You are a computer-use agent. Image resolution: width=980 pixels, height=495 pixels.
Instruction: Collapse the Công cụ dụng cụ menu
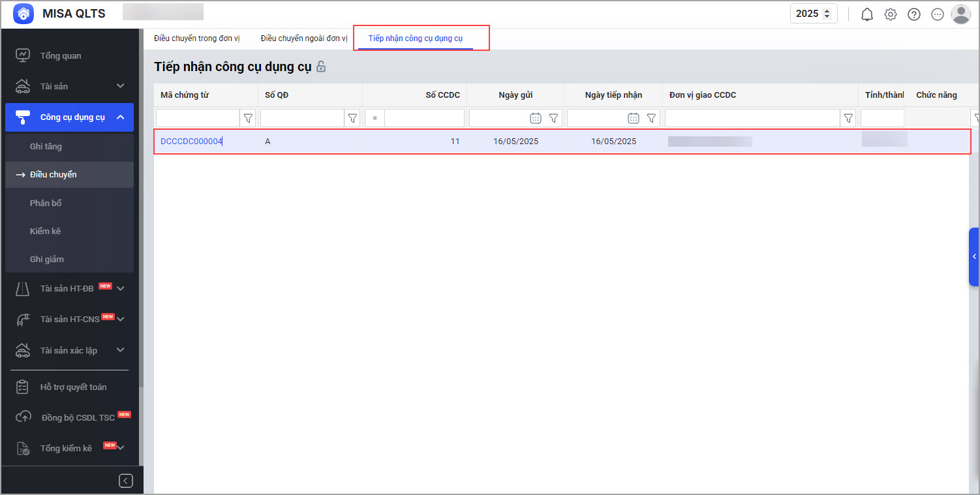[x=120, y=117]
